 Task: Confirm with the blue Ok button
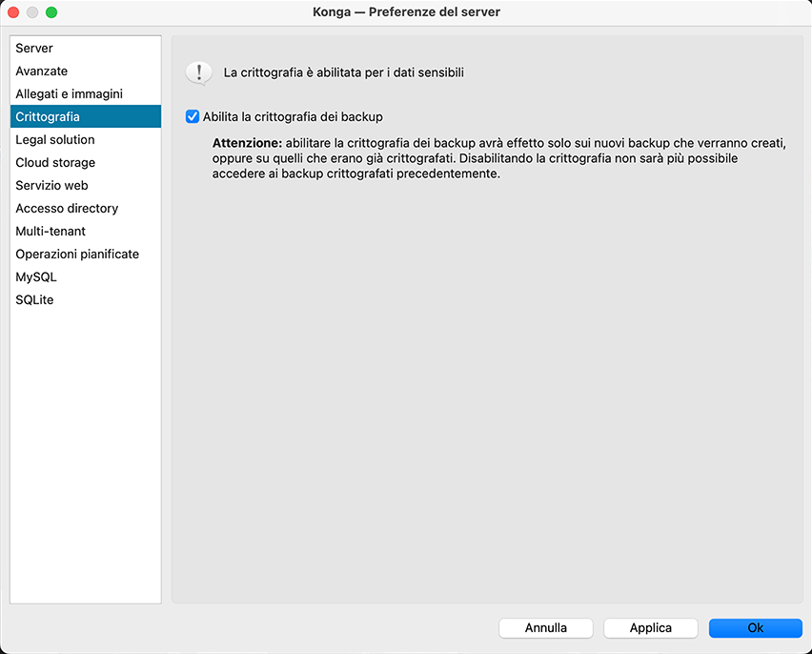755,627
